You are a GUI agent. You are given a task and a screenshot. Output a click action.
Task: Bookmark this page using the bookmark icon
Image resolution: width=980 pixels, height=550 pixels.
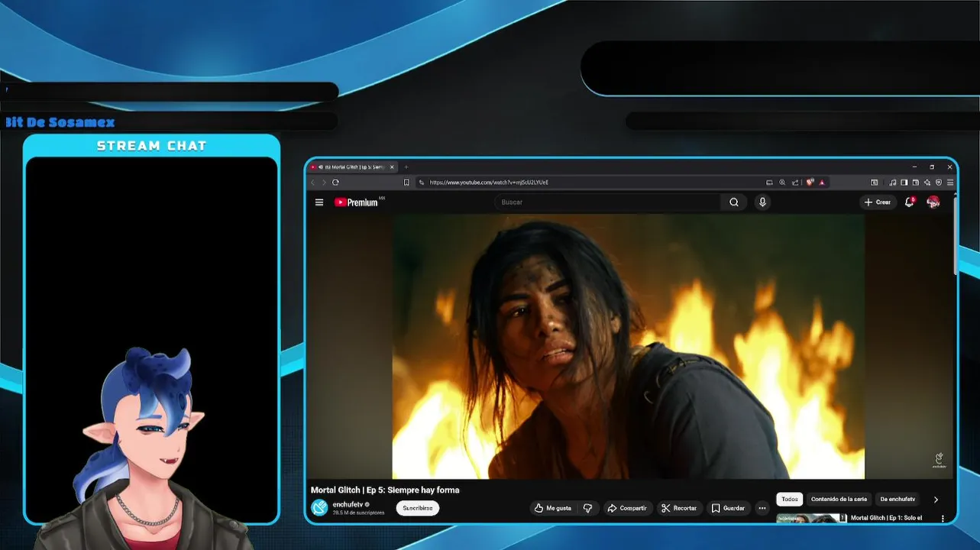coord(406,183)
